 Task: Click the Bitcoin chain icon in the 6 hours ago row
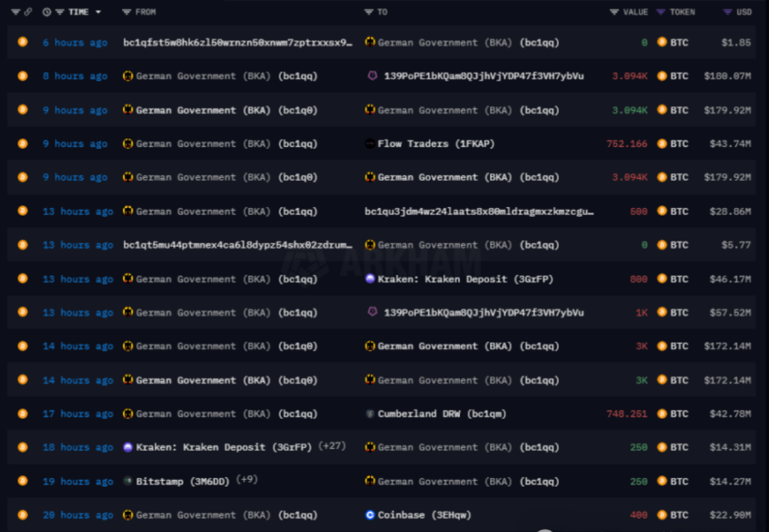coord(23,42)
